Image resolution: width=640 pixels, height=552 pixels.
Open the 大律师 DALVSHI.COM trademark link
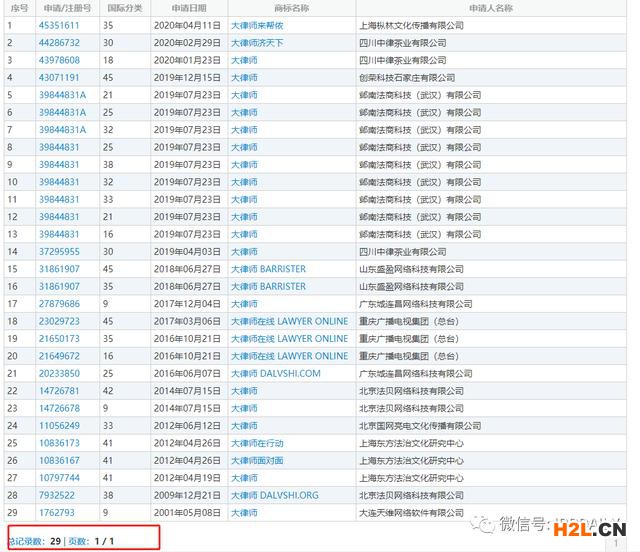(x=276, y=374)
